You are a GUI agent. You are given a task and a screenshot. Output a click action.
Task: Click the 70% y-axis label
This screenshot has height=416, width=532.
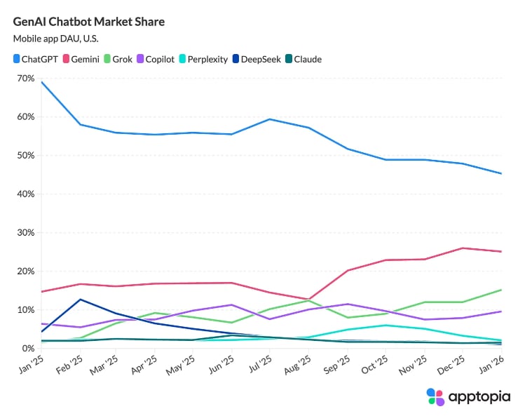pos(25,78)
